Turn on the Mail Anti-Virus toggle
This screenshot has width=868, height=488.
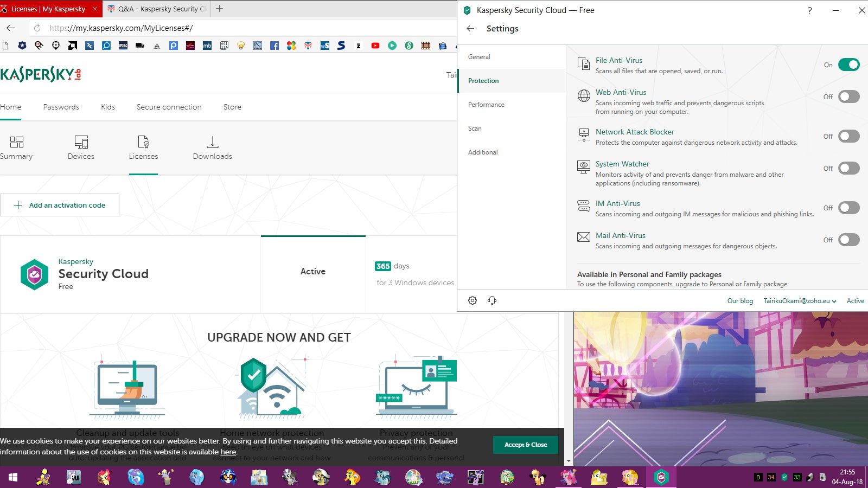tap(849, 240)
